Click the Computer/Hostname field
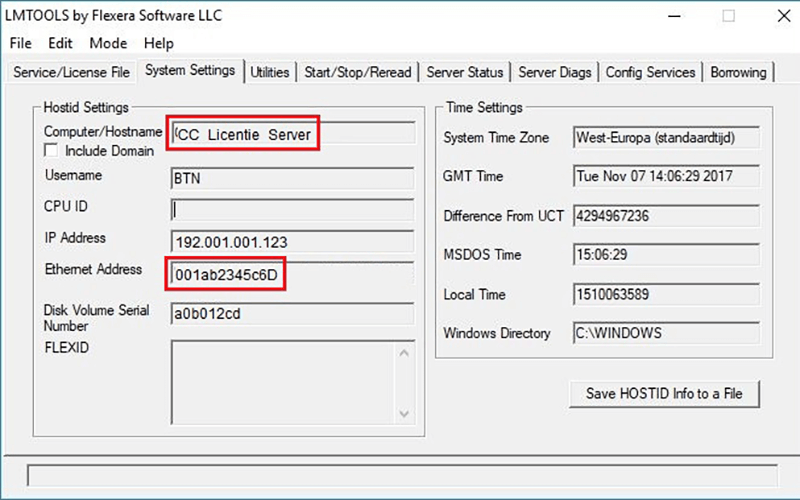The width and height of the screenshot is (800, 500). pyautogui.click(x=292, y=133)
